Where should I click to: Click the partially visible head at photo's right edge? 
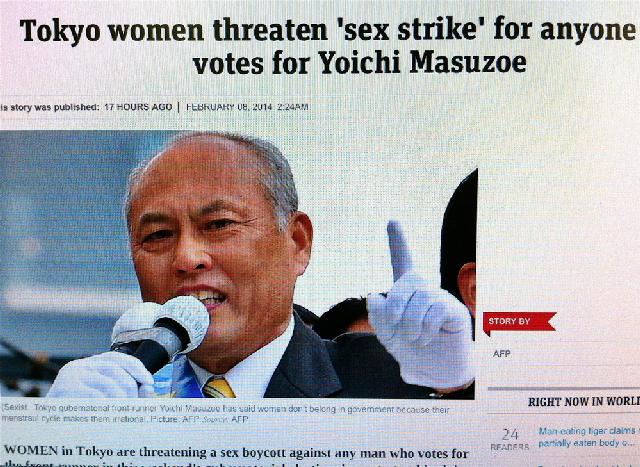point(459,245)
